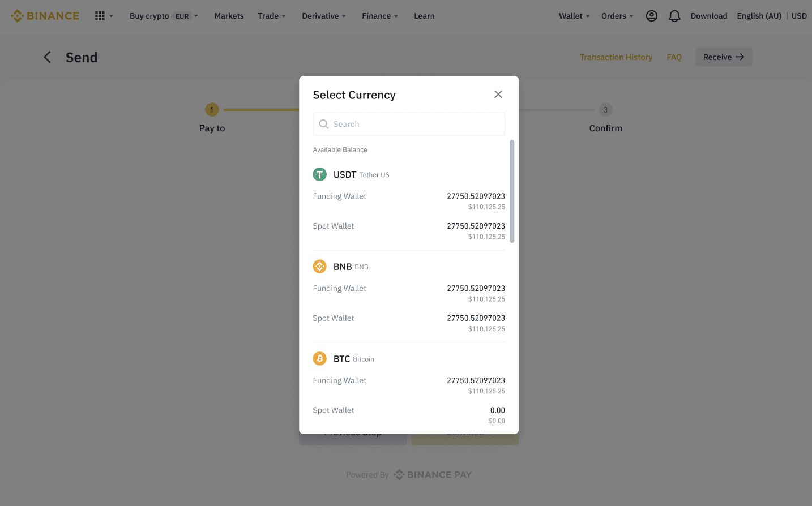Click the currency list scrollbar
The width and height of the screenshot is (812, 506).
pos(512,191)
